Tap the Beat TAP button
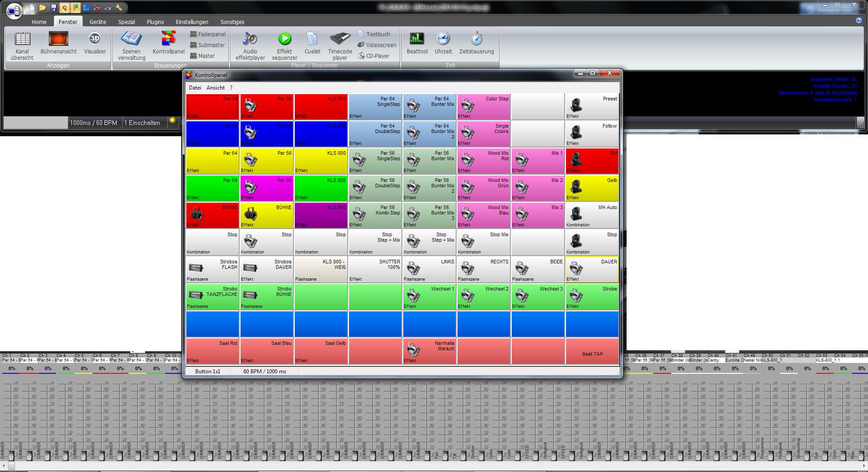868x472 pixels. coord(592,351)
